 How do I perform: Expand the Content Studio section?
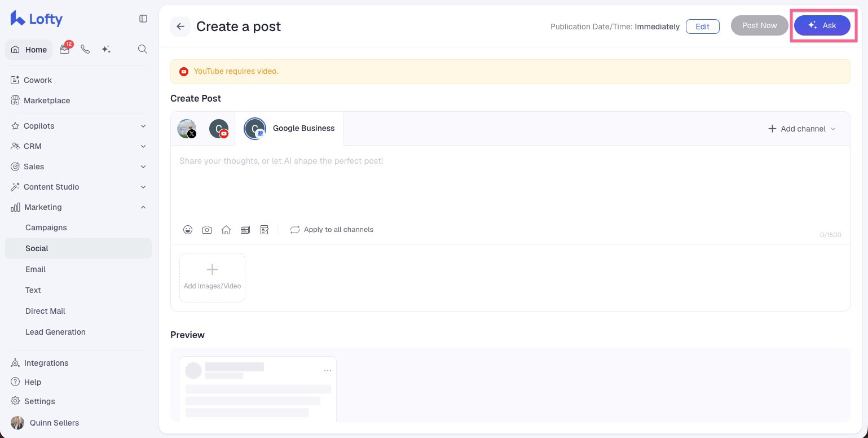(78, 187)
